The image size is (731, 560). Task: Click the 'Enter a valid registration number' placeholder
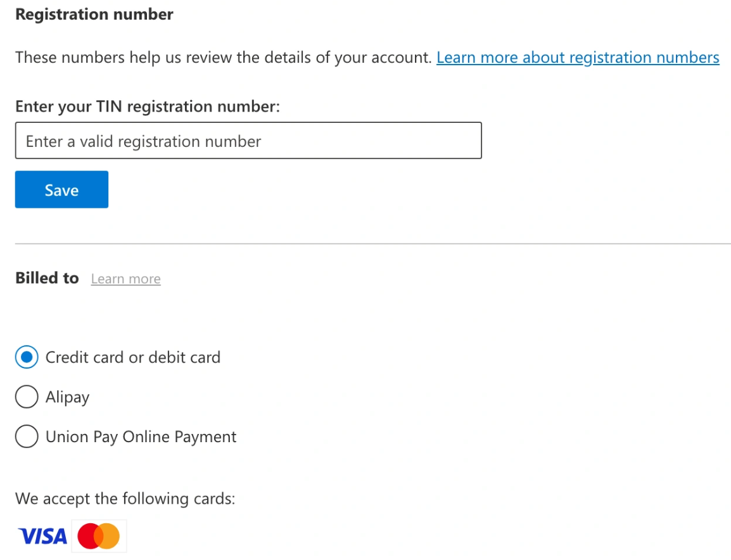[144, 141]
